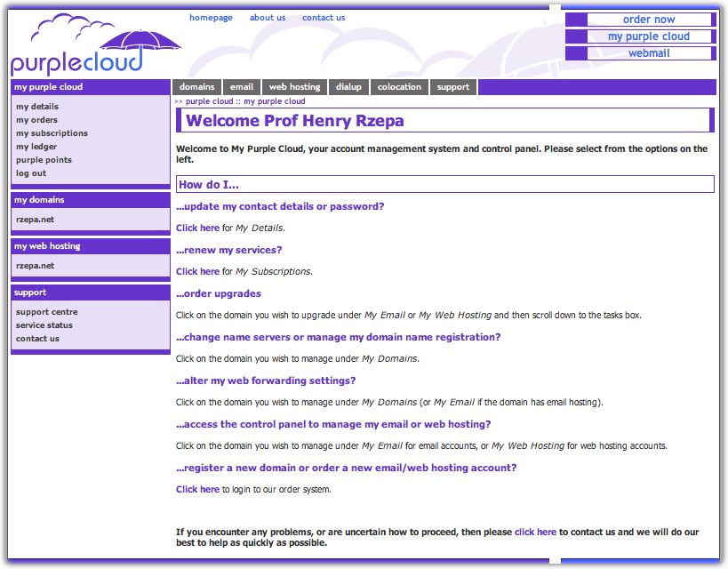
Task: Follow click here link to contact us
Action: click(535, 533)
